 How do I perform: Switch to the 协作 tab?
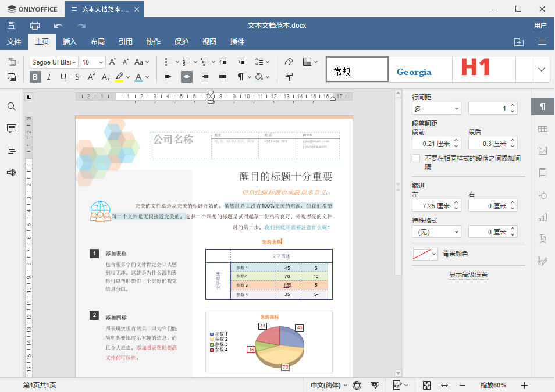point(154,42)
